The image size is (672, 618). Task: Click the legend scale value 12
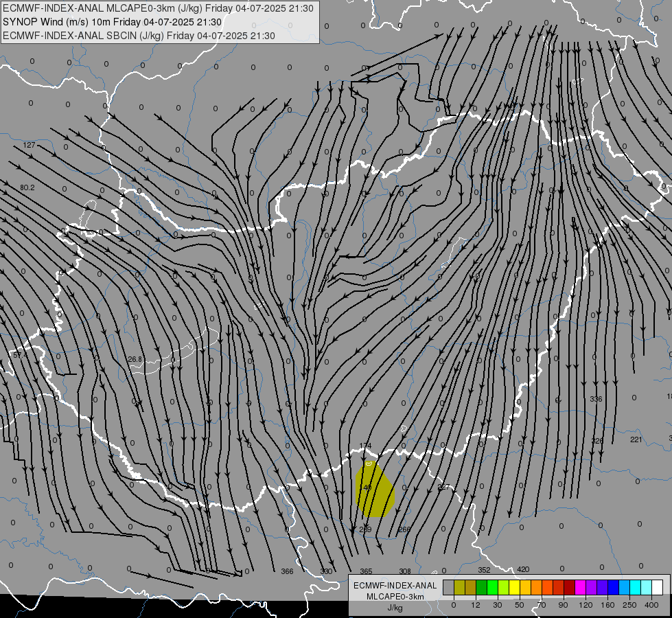476,605
